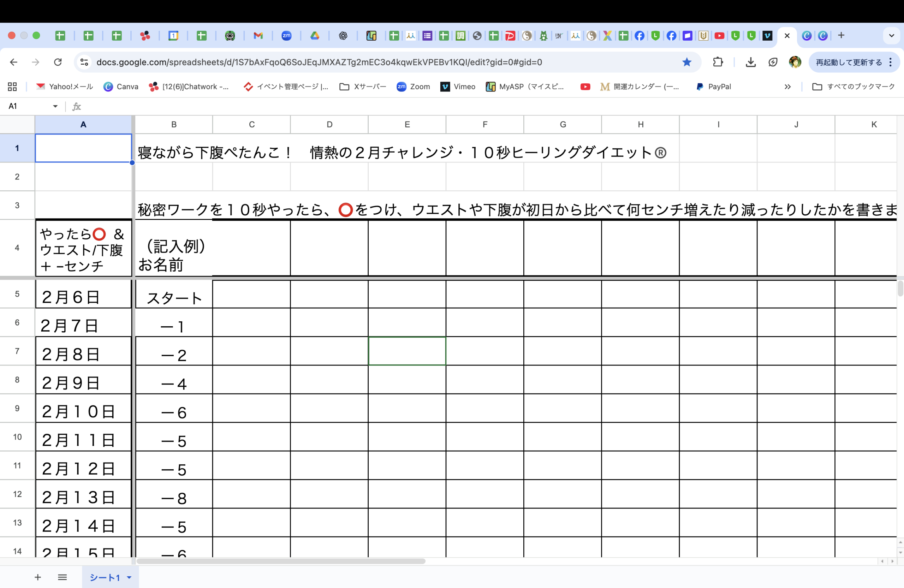Screen dimensions: 904x588
Task: Expand the Name box dropdown arrow
Action: tap(55, 106)
